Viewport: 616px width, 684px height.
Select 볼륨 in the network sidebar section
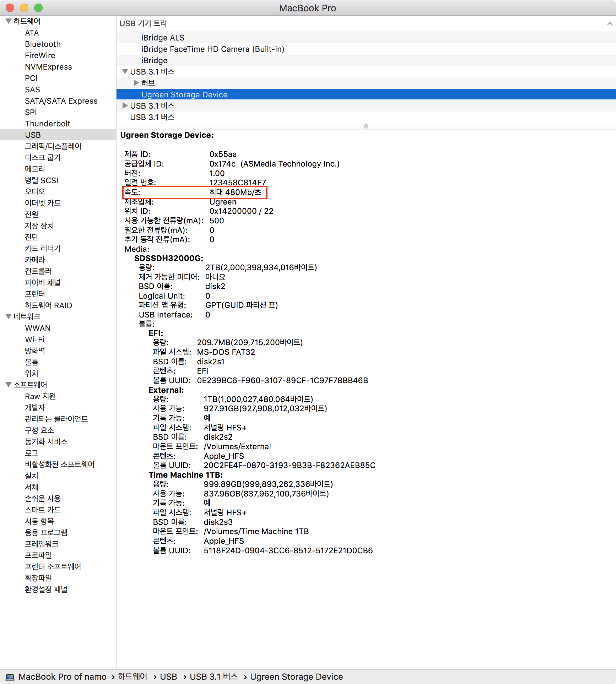[32, 362]
